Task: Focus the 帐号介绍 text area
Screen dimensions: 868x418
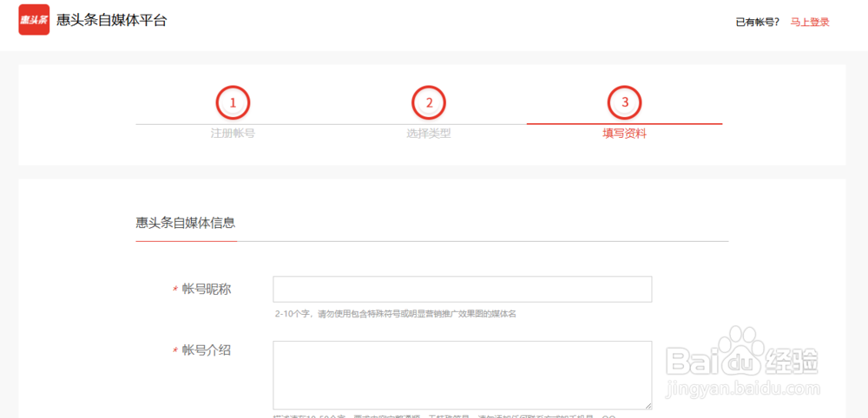Action: pos(463,375)
